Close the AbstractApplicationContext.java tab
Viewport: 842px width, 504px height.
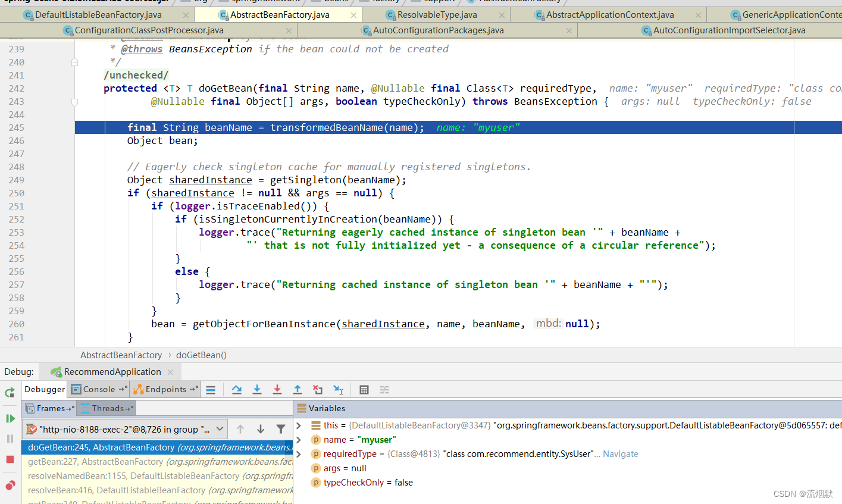(698, 15)
